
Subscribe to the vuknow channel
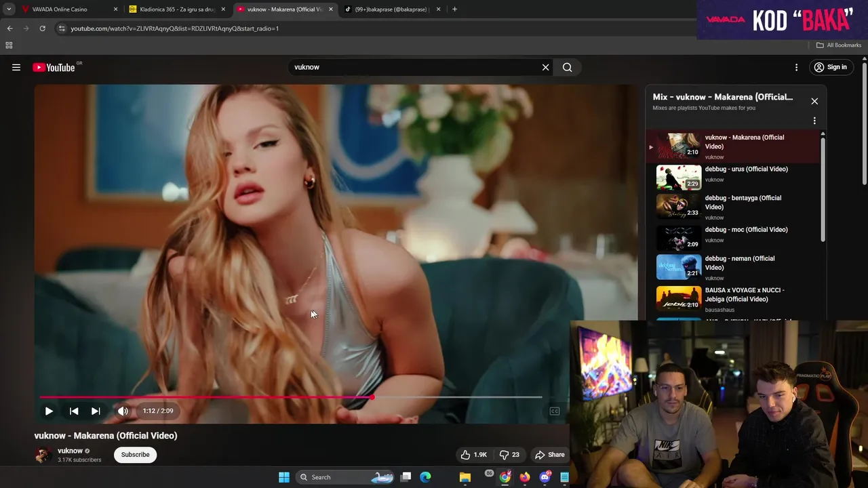[x=135, y=455]
